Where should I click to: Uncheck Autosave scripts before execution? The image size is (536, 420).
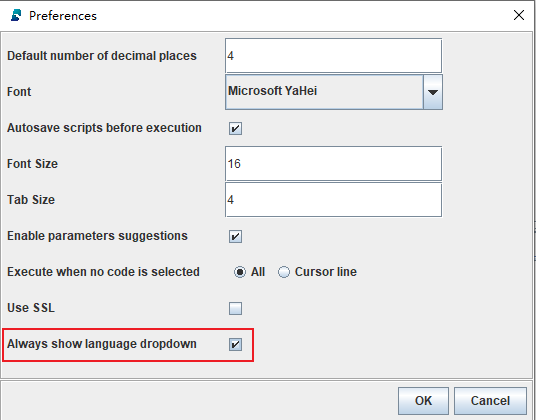(236, 128)
